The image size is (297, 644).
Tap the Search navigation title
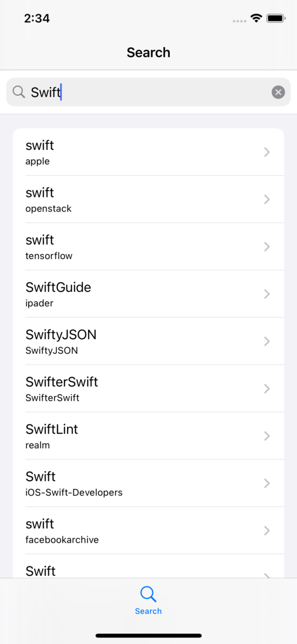148,52
